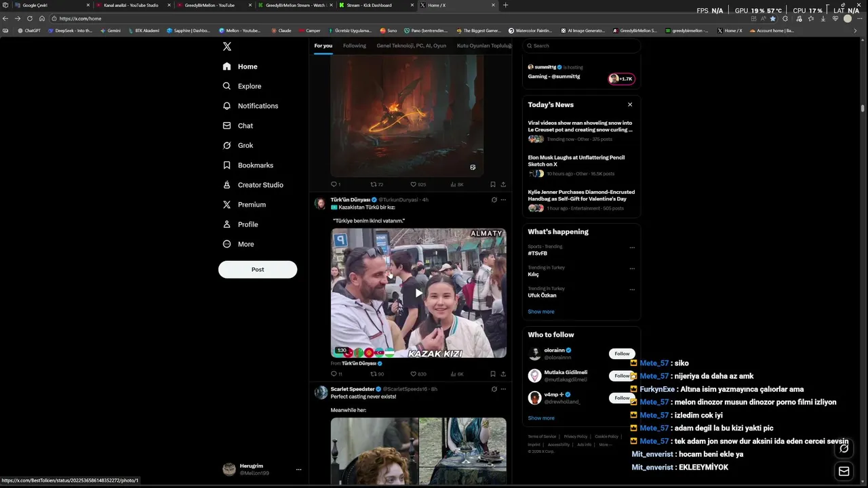Screen dimensions: 868x488
Task: Reply to Türk'ün Dünyası post (11)
Action: 336,373
